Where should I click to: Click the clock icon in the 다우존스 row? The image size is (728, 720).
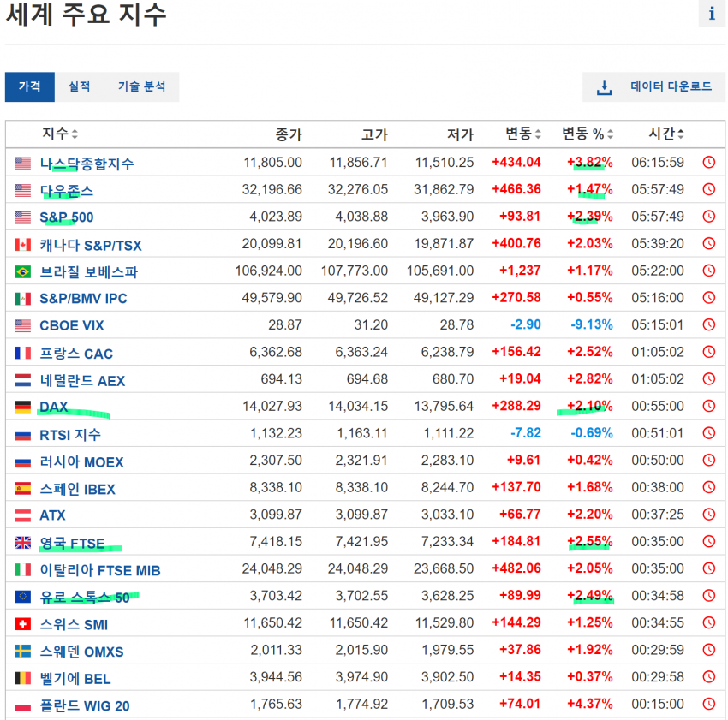click(x=709, y=189)
